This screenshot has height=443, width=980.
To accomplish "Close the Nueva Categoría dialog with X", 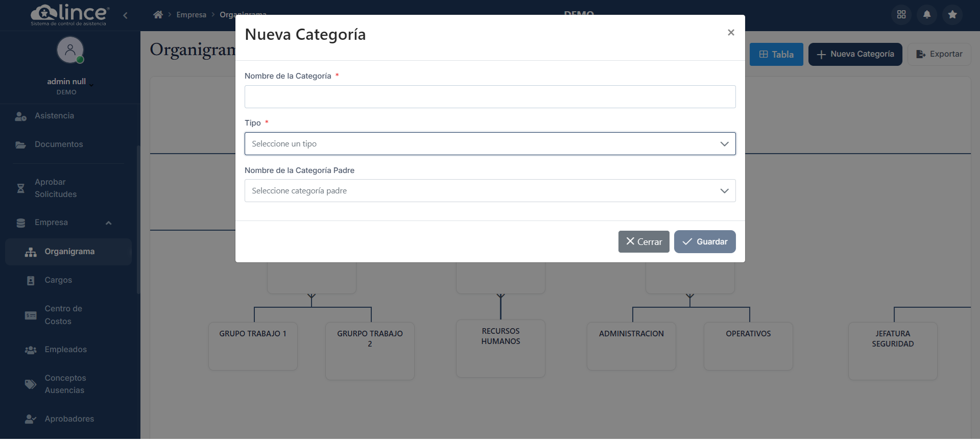I will tap(730, 33).
